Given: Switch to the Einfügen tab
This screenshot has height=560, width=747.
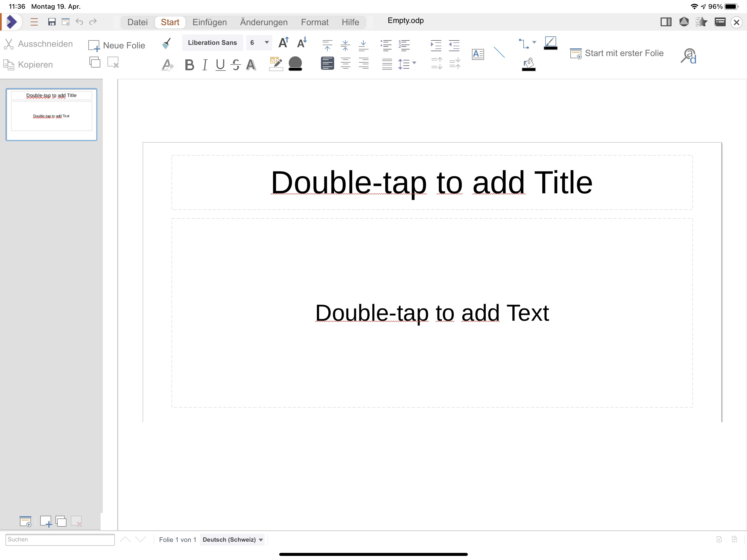Looking at the screenshot, I should coord(209,22).
